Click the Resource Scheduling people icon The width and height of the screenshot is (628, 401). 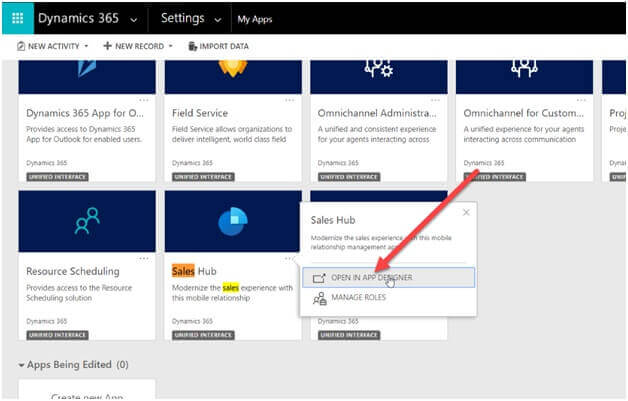[x=87, y=221]
